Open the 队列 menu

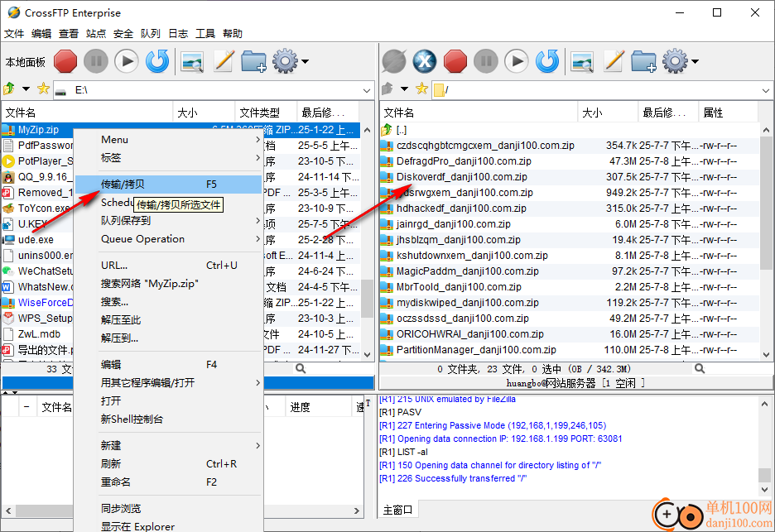coord(150,34)
